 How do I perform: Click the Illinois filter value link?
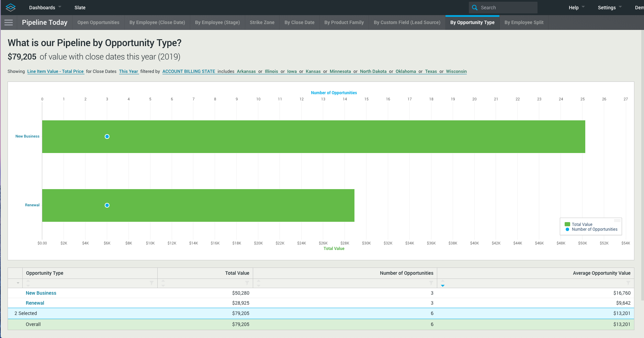click(271, 72)
